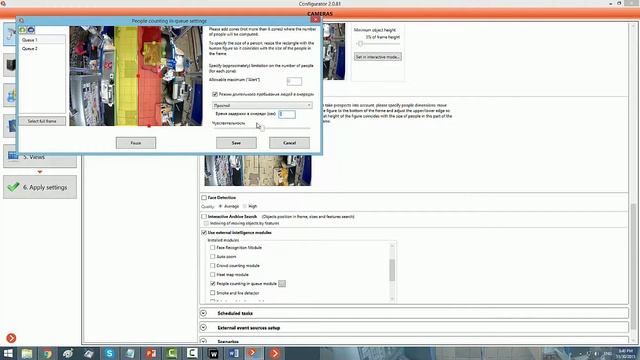Image resolution: width=640 pixels, height=360 pixels.
Task: Open PowerPoint from the taskbar
Action: coord(151,353)
